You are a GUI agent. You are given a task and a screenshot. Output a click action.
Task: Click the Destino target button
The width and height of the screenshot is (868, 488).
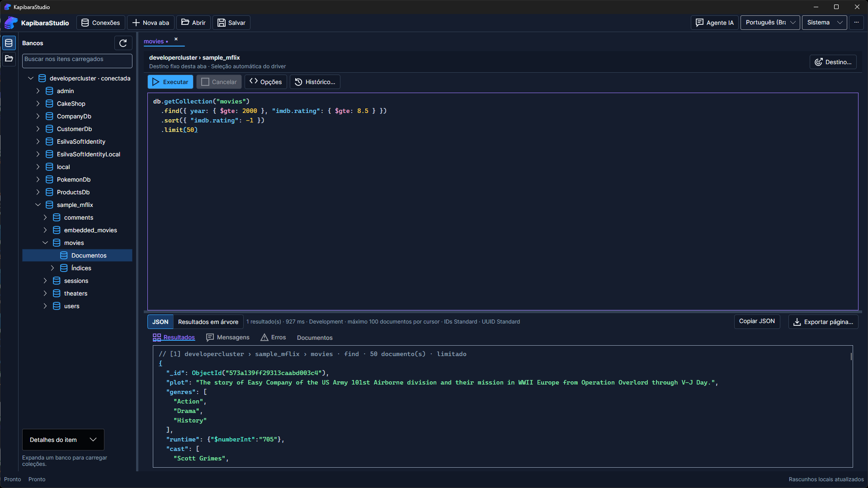(x=833, y=62)
